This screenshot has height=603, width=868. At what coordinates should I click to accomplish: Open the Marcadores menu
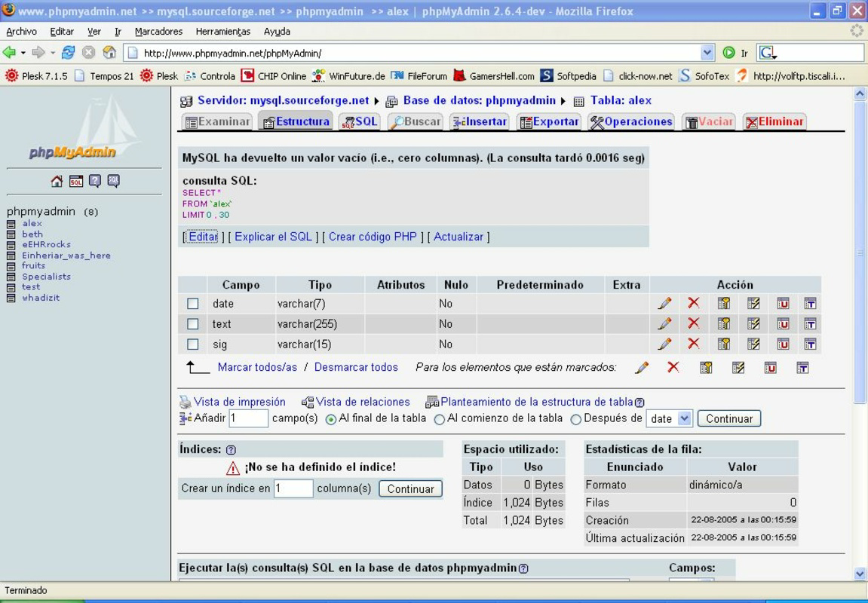[x=158, y=32]
